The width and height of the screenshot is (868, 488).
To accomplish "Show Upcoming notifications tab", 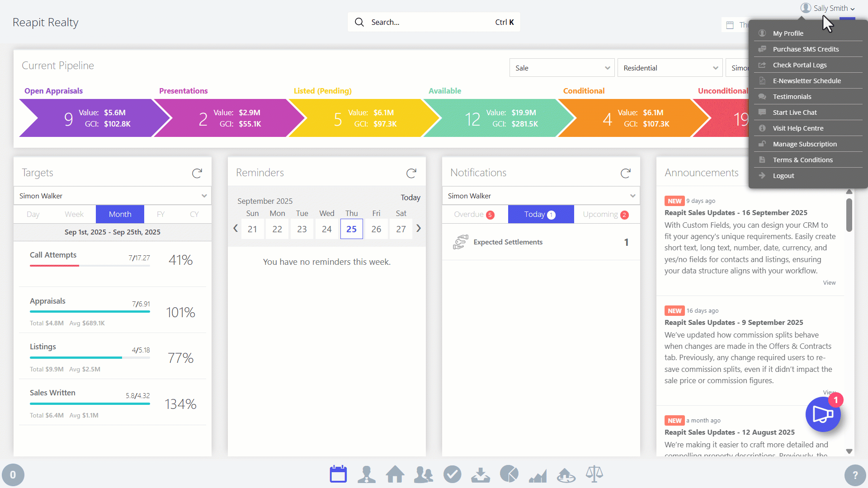I will coord(606,214).
